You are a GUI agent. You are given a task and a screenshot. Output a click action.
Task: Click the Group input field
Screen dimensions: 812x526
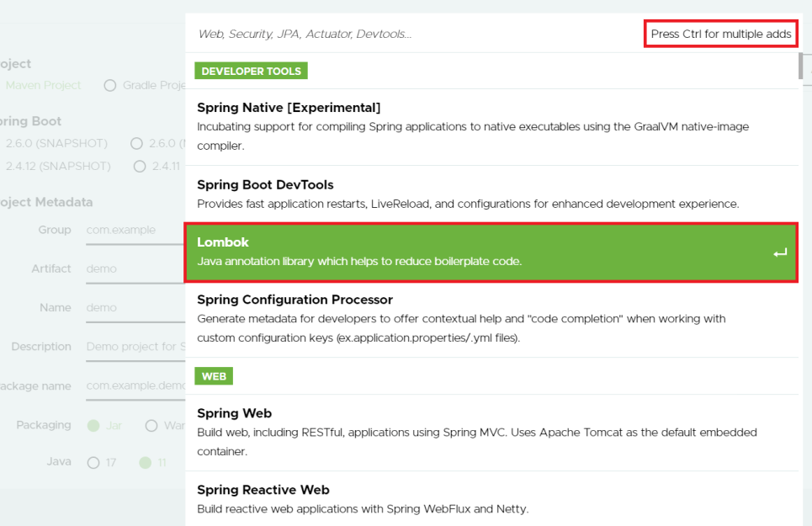[x=135, y=231]
